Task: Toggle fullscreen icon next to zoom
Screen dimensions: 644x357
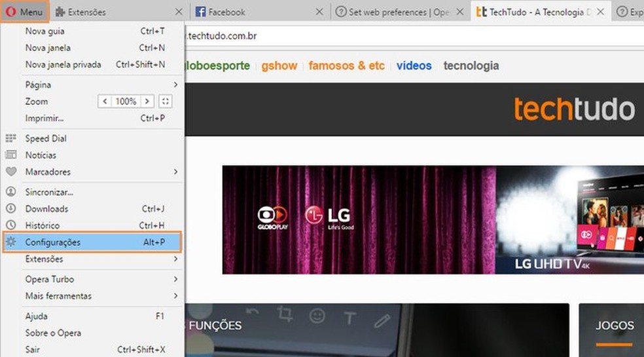Action: point(166,101)
